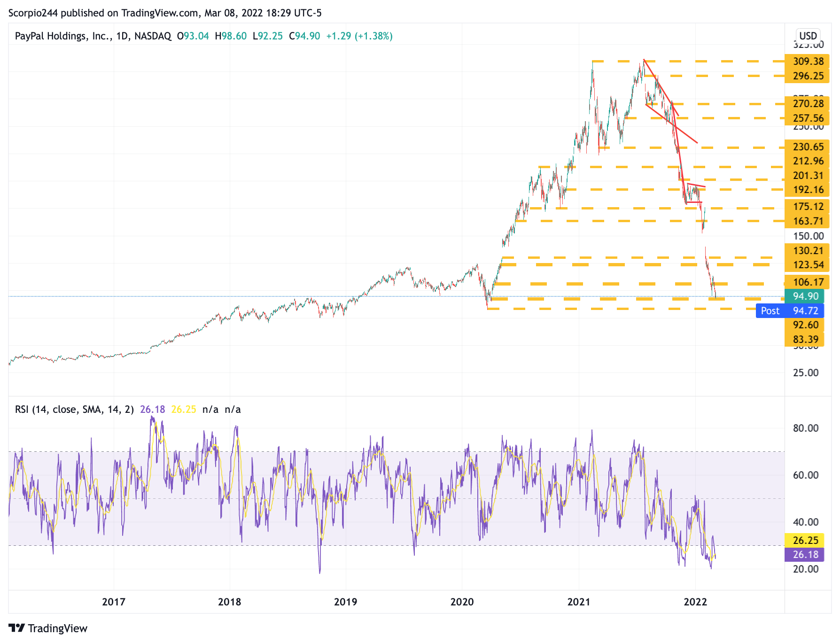
Task: Click the 80.00 RSI scale label
Action: (x=806, y=428)
